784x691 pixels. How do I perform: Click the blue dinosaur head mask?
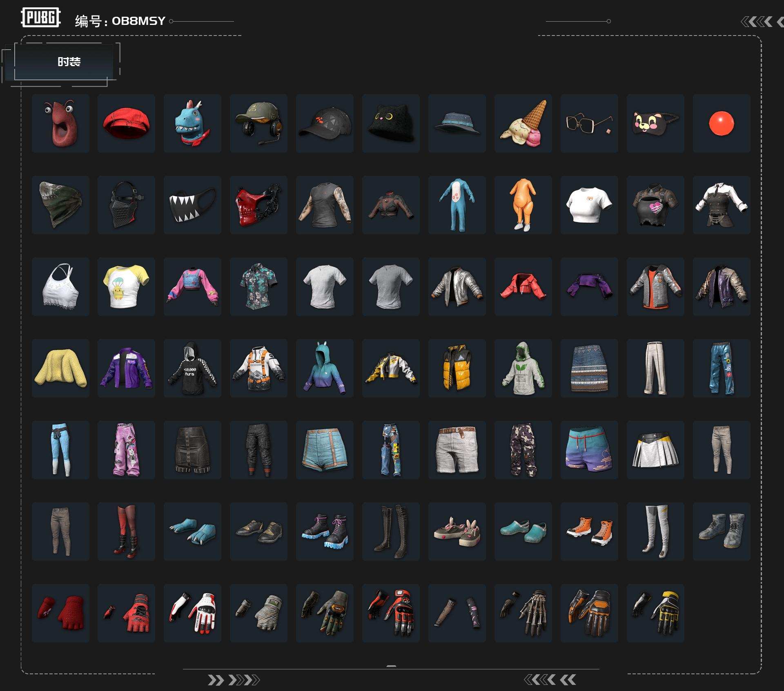pyautogui.click(x=192, y=123)
